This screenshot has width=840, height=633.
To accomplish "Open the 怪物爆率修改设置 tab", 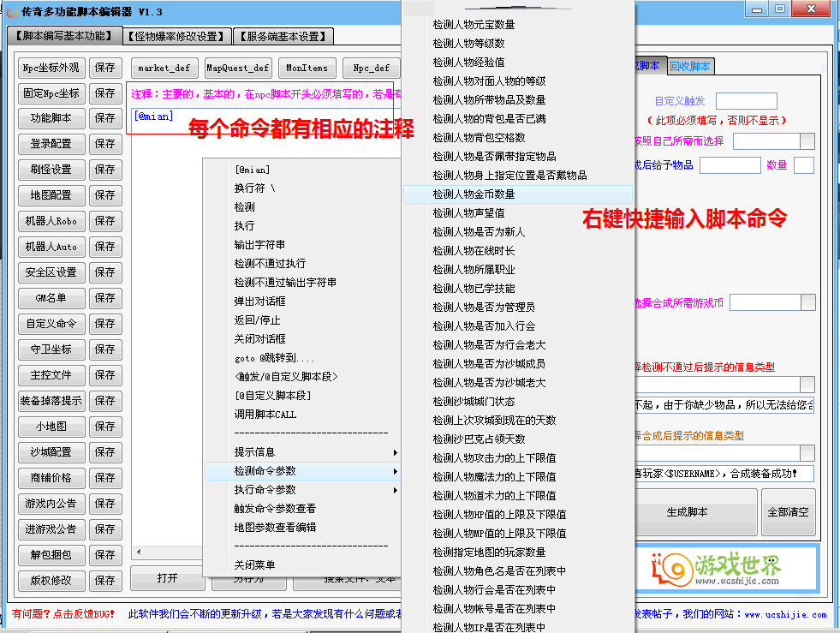I will pyautogui.click(x=177, y=36).
